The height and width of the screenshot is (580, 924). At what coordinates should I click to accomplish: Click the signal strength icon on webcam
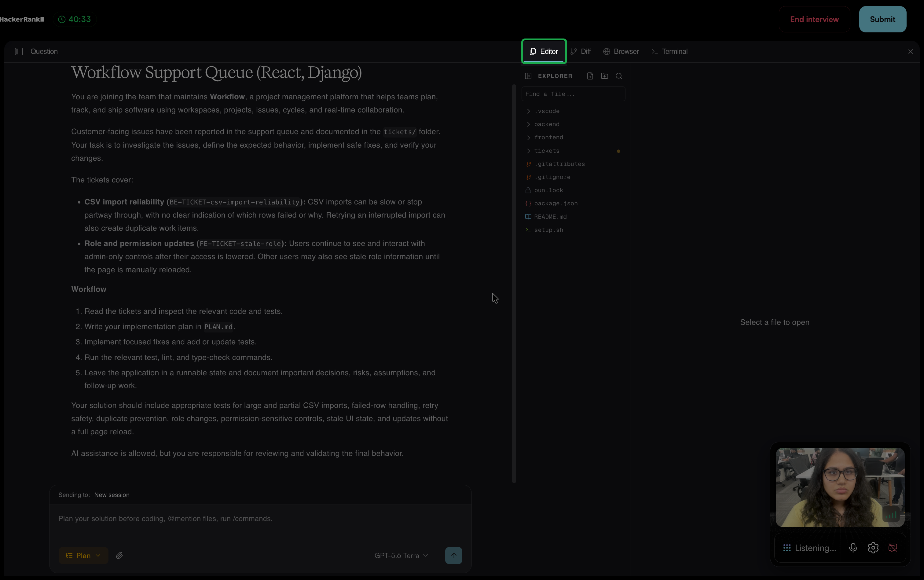pyautogui.click(x=891, y=515)
